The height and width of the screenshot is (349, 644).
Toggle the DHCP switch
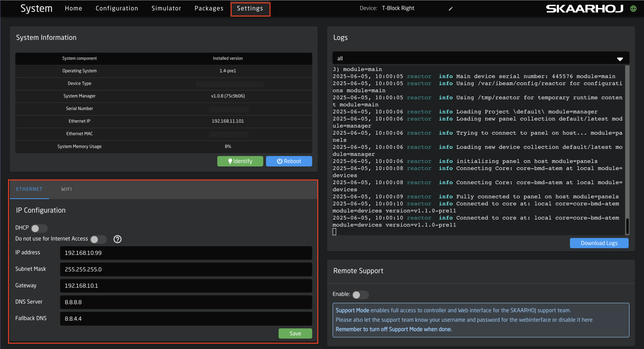tap(39, 228)
